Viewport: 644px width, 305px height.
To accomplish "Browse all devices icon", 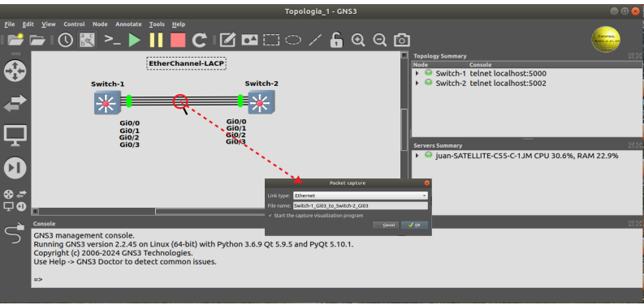I will tap(15, 200).
